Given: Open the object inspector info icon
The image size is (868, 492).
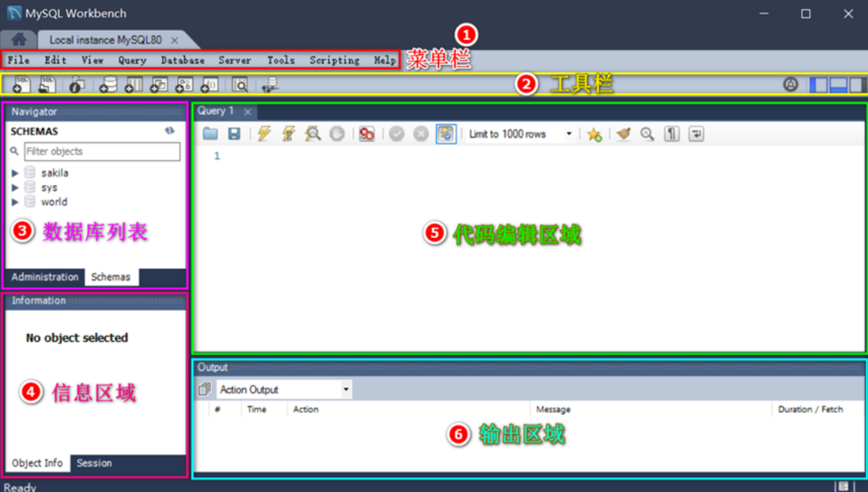Looking at the screenshot, I should pos(76,85).
